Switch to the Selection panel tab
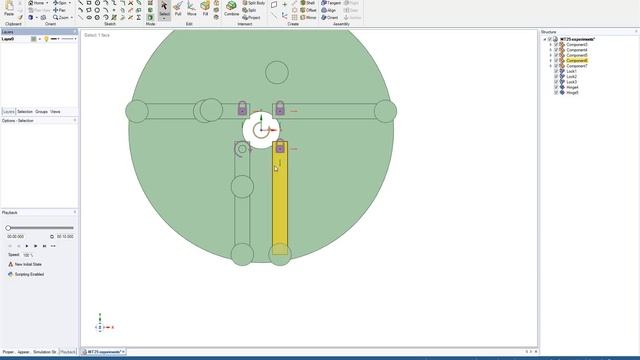The height and width of the screenshot is (360, 640). click(24, 111)
